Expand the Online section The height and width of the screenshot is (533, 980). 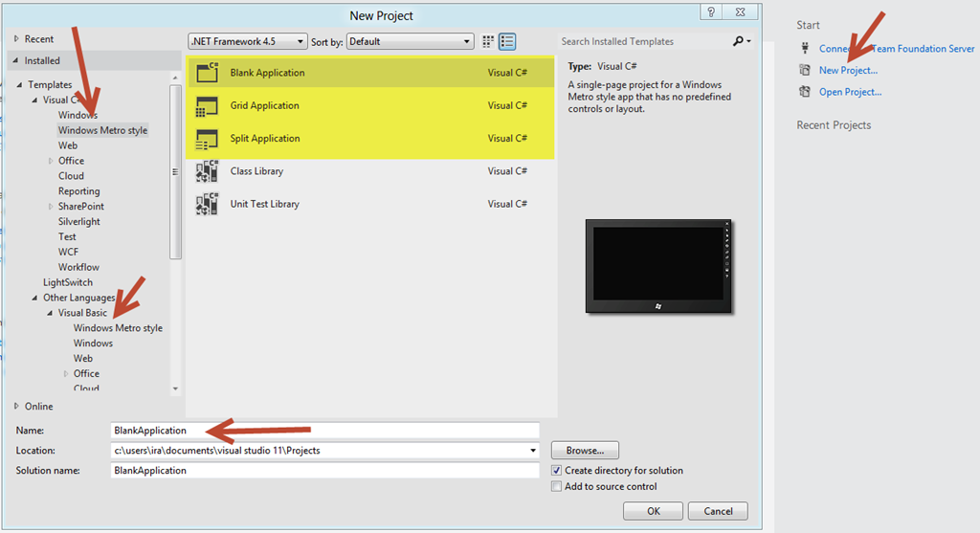pos(16,407)
